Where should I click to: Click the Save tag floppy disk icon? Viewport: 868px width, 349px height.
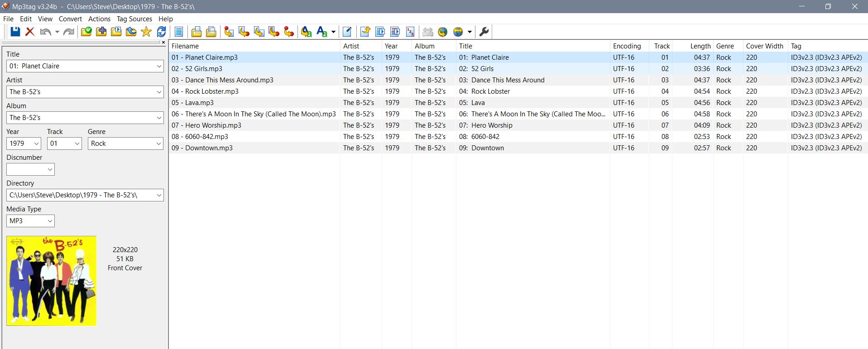click(x=15, y=32)
